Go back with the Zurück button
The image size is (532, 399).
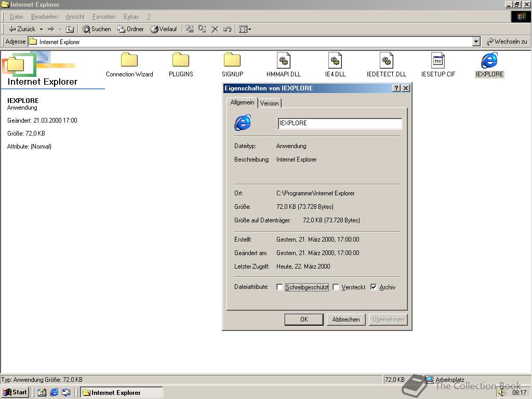[x=22, y=29]
